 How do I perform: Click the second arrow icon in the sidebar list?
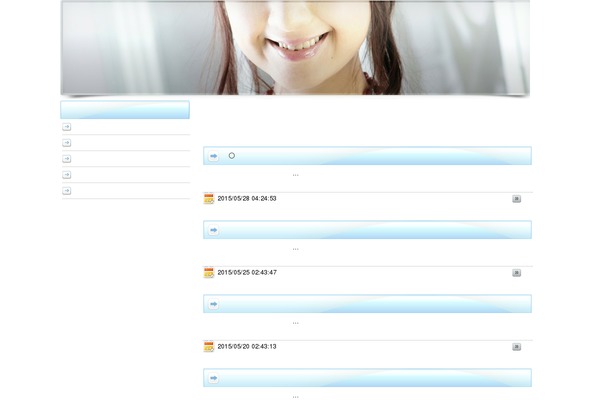(x=67, y=143)
